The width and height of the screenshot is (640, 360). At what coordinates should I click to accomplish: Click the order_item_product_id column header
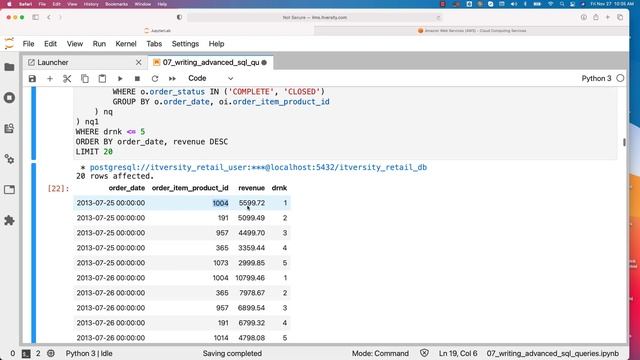coord(190,188)
